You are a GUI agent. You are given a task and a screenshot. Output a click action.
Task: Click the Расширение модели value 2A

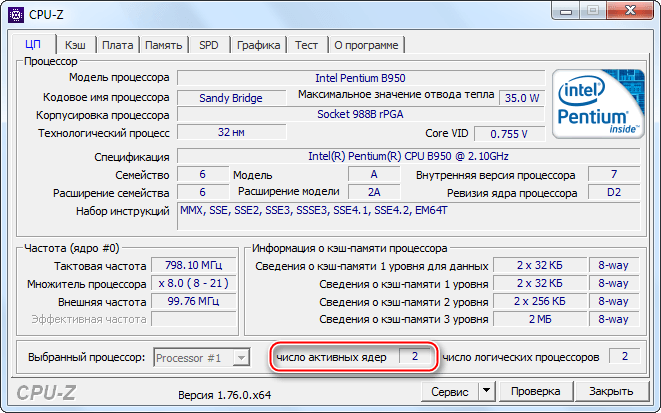click(374, 192)
